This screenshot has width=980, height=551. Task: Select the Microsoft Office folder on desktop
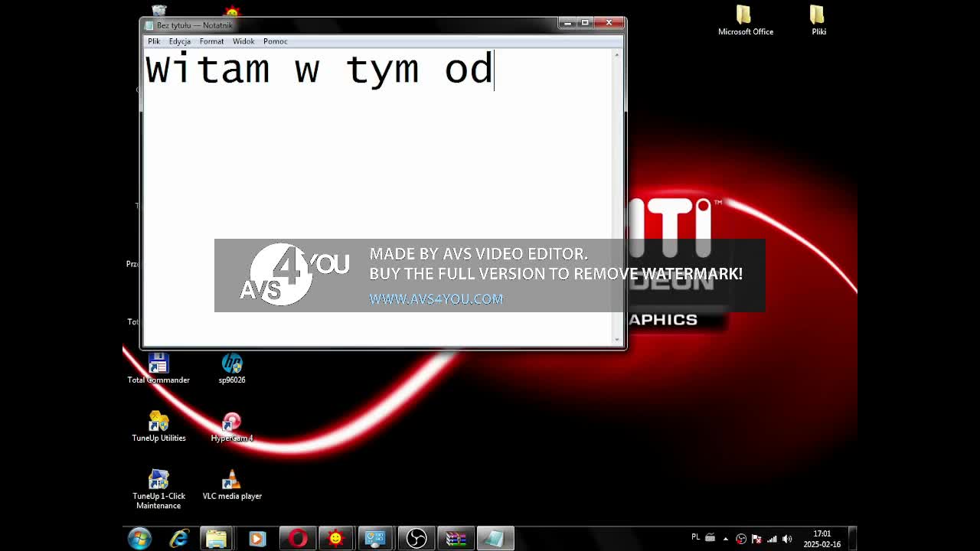(745, 21)
